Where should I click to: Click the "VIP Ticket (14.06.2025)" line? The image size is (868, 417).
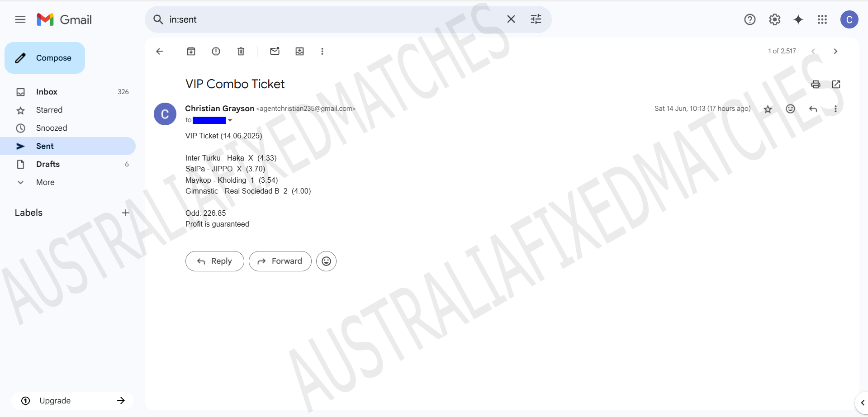click(x=224, y=136)
